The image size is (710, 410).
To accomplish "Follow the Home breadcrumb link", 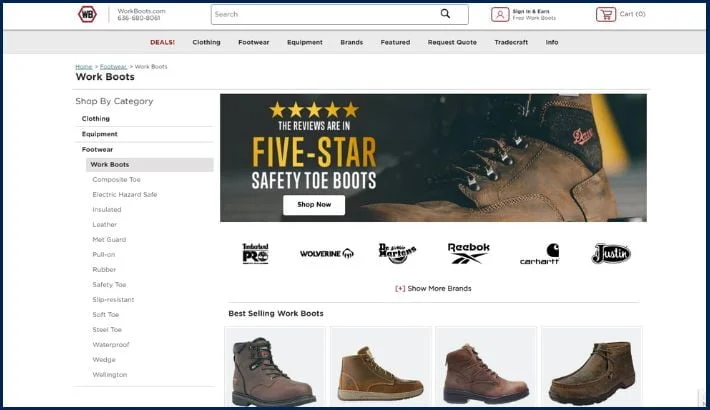I will click(84, 67).
